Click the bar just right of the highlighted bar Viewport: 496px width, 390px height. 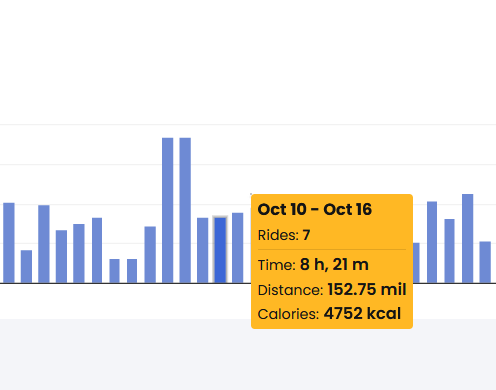[x=238, y=248]
